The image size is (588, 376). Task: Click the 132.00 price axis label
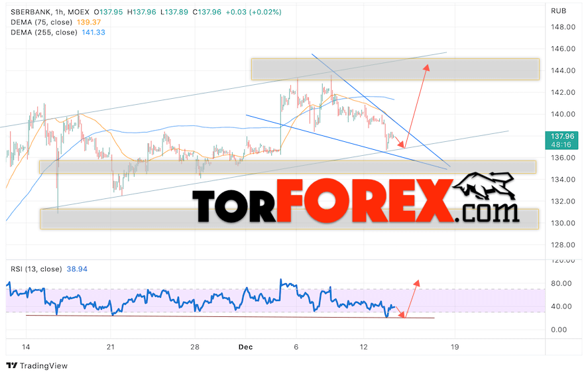pos(563,201)
